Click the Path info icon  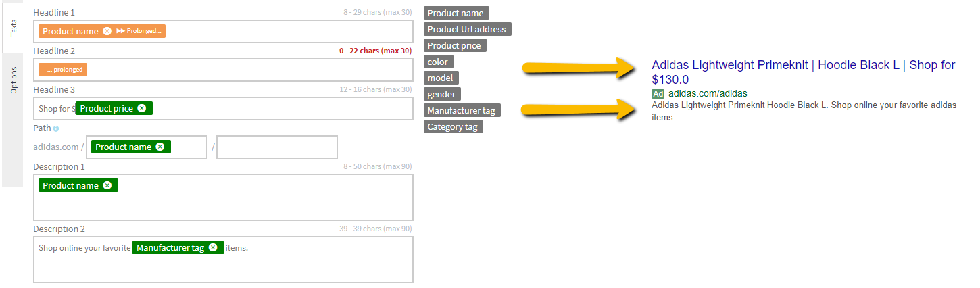[56, 128]
